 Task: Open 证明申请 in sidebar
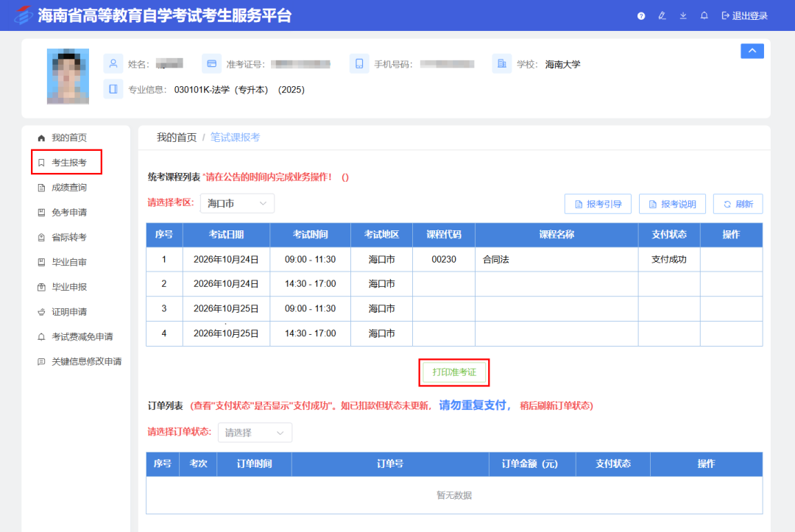(x=69, y=311)
